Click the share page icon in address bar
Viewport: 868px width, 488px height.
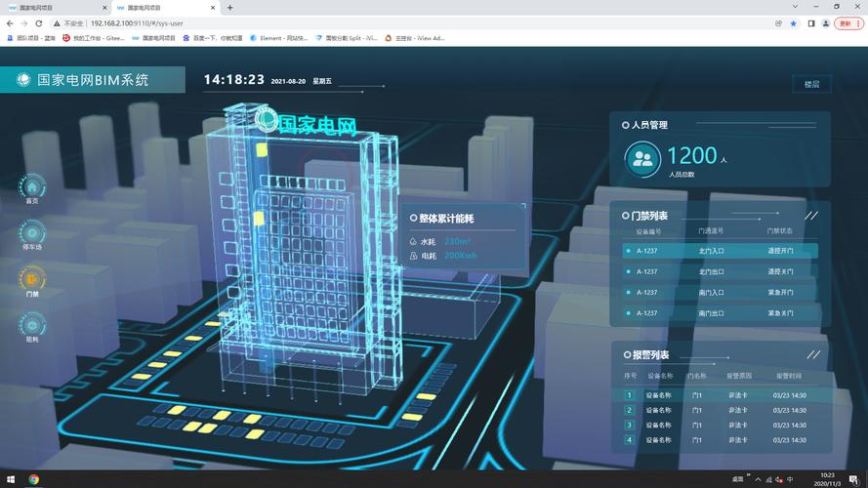tap(778, 23)
